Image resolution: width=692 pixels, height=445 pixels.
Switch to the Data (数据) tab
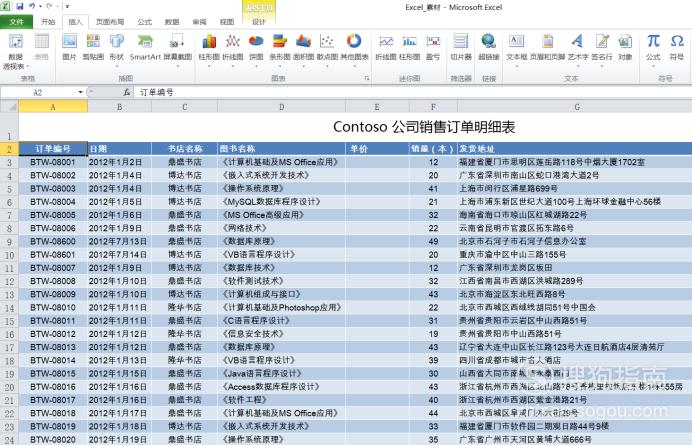coord(172,22)
